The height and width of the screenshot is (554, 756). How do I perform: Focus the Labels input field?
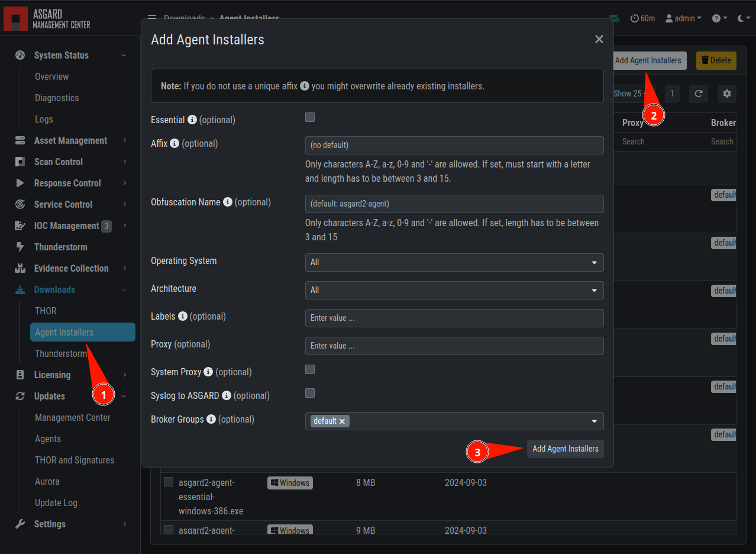click(454, 318)
